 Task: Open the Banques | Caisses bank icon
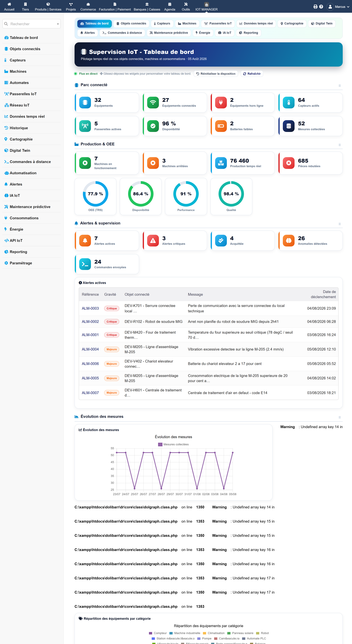pos(147,4)
